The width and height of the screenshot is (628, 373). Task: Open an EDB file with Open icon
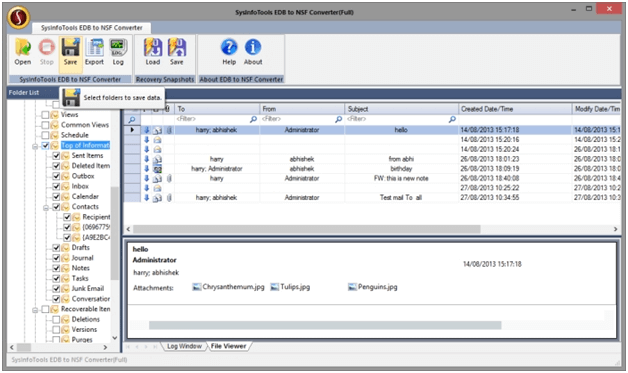click(22, 52)
